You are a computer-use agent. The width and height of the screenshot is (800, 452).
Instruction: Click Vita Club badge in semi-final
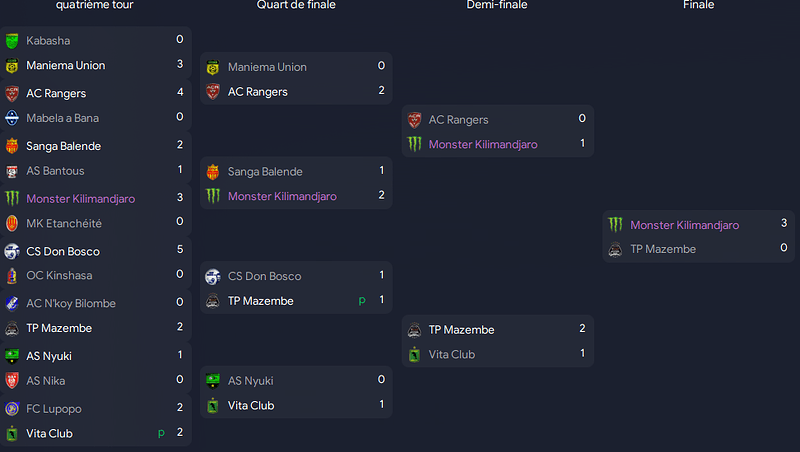[x=415, y=355]
